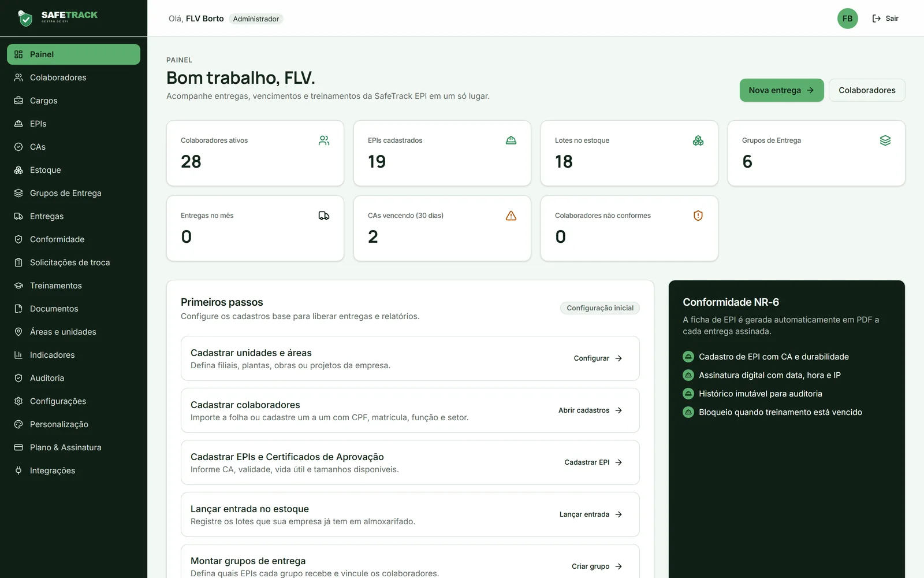924x578 pixels.
Task: Click the Integrações plug icon
Action: click(18, 470)
